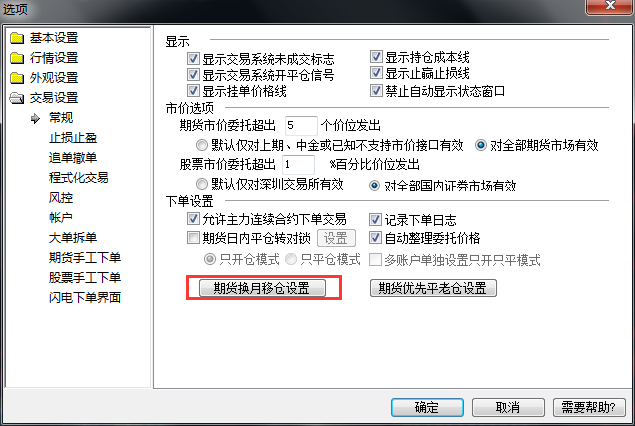Click the 需要帮助? button
The image size is (635, 426).
pos(589,407)
